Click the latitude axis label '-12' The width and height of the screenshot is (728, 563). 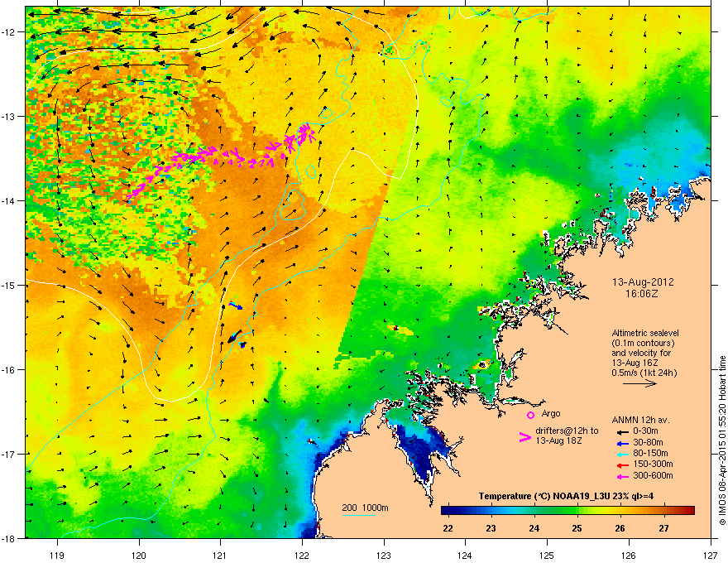tap(8, 32)
